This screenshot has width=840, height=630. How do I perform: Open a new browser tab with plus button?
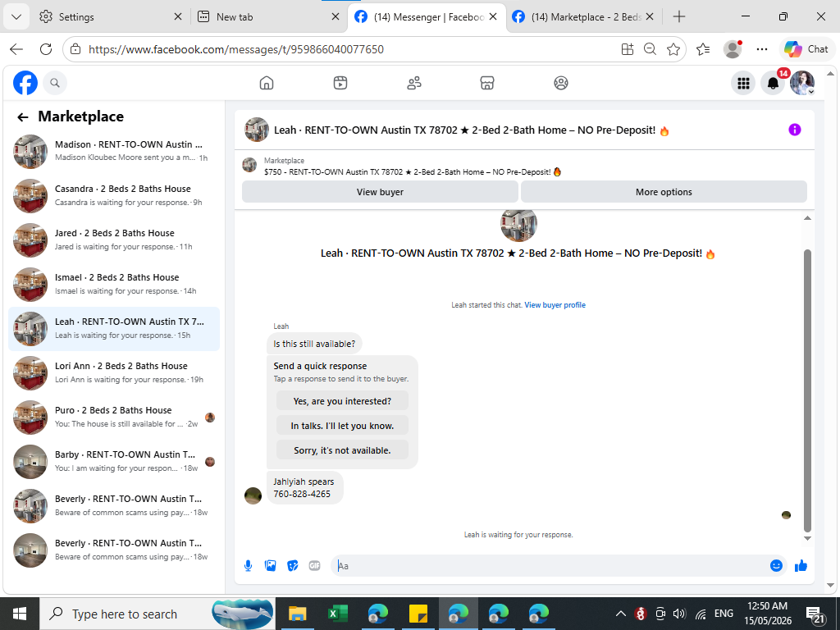point(678,16)
